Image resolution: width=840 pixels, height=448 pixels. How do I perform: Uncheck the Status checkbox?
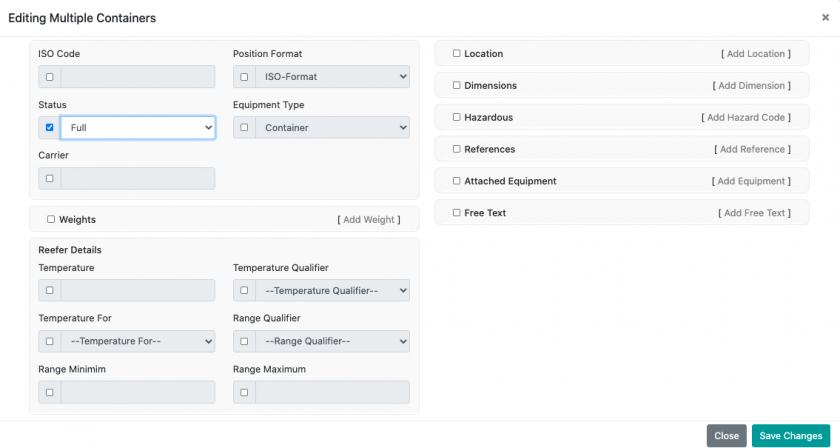(50, 128)
